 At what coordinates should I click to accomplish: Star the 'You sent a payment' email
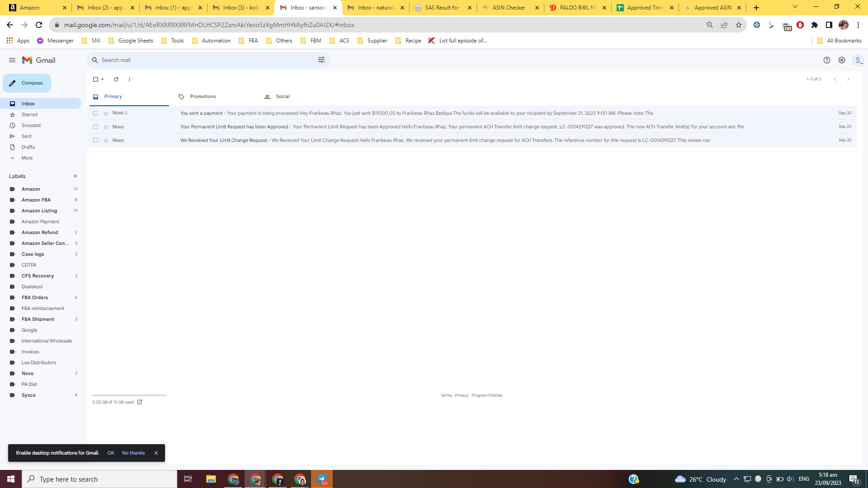106,113
